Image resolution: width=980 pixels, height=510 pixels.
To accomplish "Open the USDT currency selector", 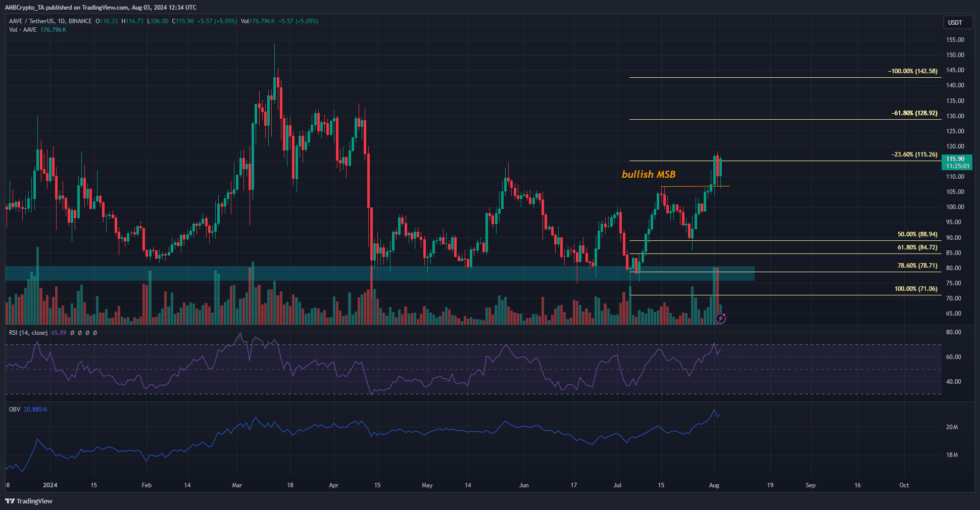I will pos(958,23).
